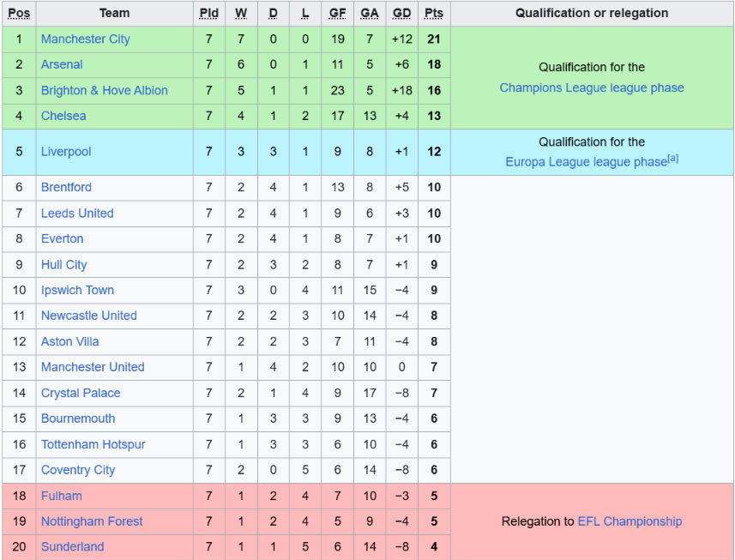Click Brighton & Hove Albion link
The width and height of the screenshot is (735, 560).
104,90
